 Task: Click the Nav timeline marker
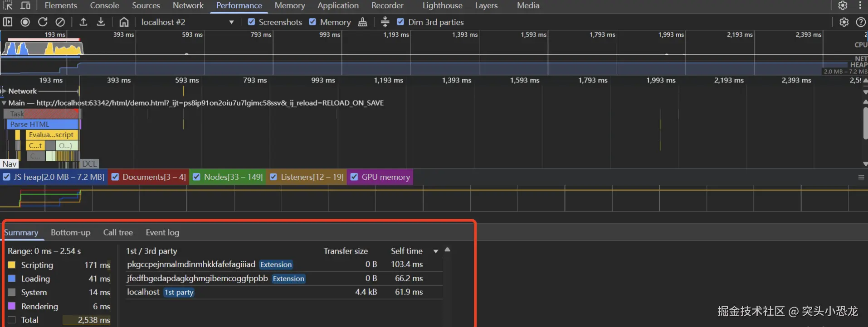(x=9, y=164)
